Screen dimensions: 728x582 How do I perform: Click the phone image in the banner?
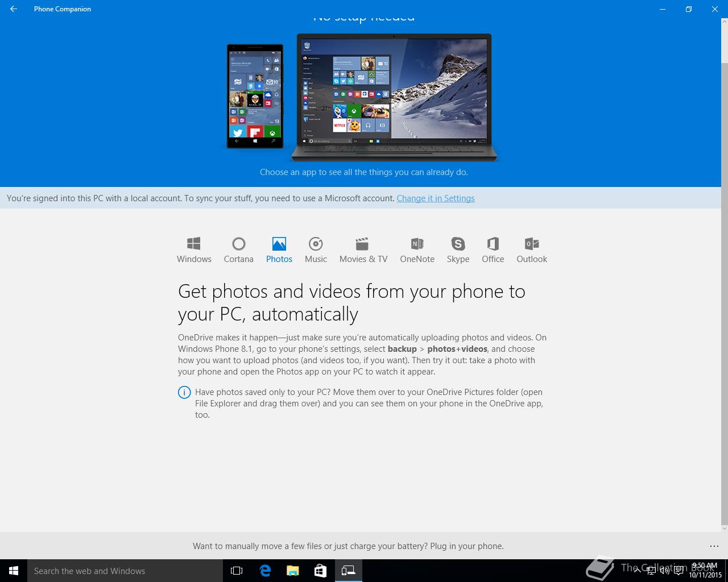point(255,96)
